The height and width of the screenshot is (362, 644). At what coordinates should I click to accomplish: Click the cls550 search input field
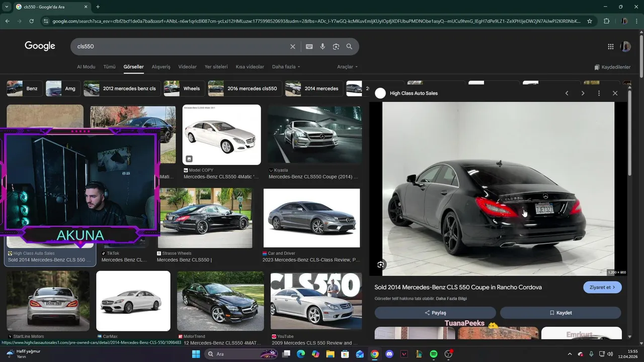pos(181,46)
